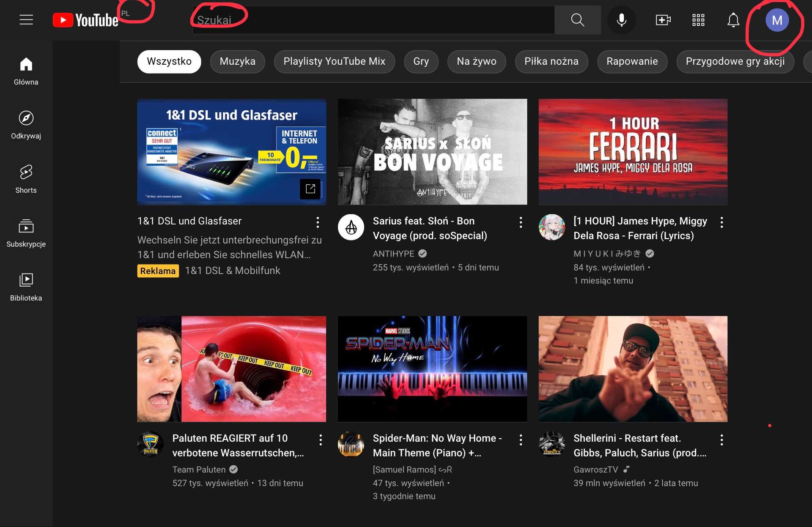Click the Szukaj search field
Viewport: 812px width, 527px height.
pyautogui.click(x=372, y=20)
